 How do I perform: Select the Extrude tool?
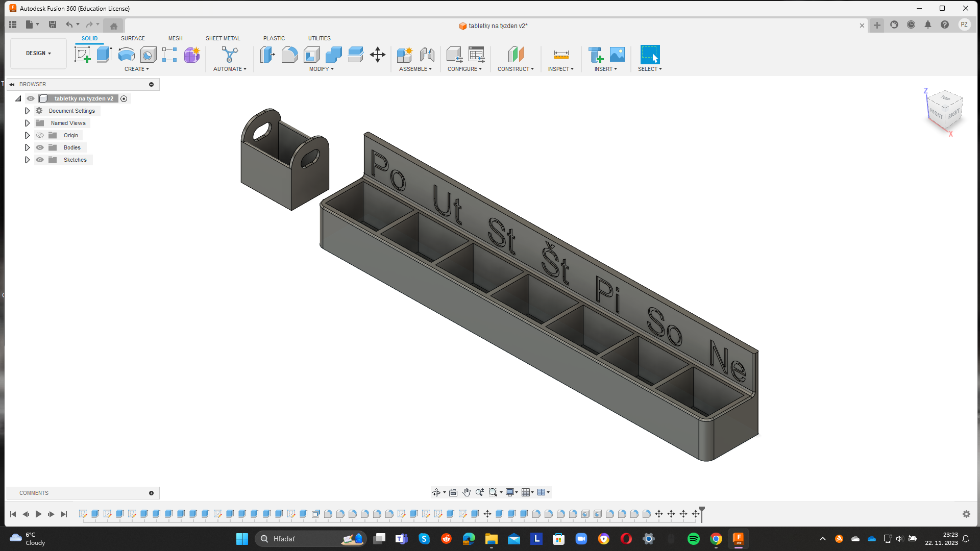104,55
